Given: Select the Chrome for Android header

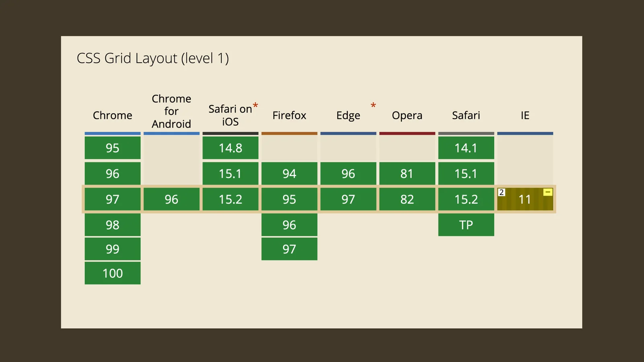Looking at the screenshot, I should pyautogui.click(x=171, y=111).
